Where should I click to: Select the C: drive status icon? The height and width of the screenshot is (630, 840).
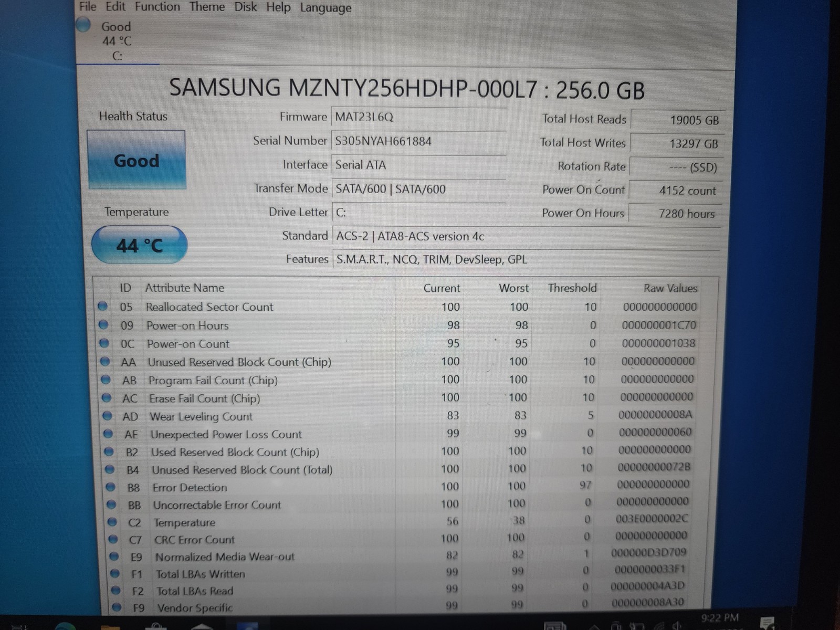83,25
